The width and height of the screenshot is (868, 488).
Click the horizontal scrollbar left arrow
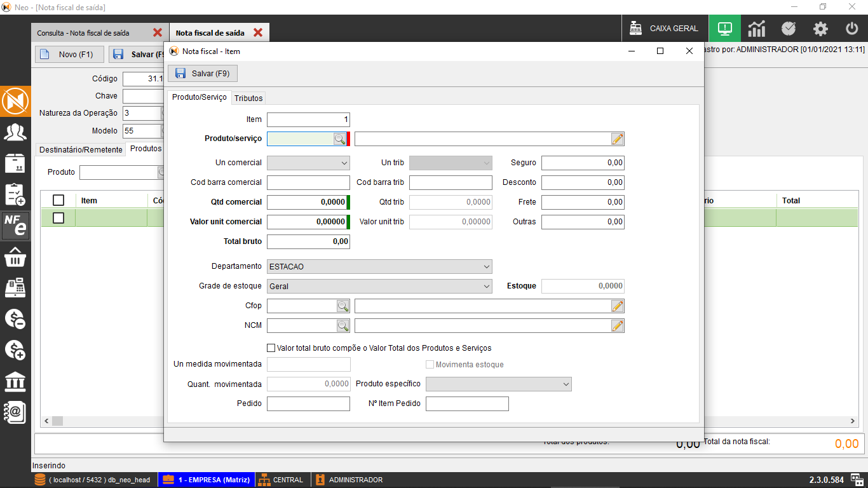[46, 421]
